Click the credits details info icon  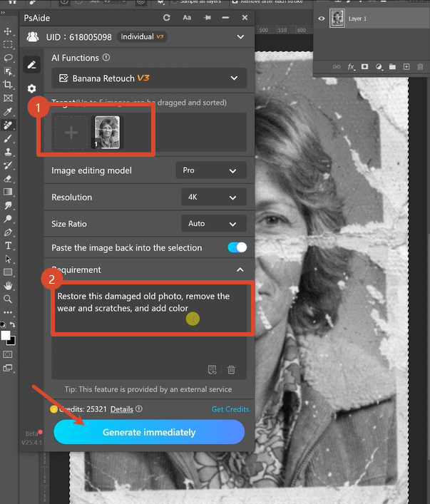pos(139,409)
